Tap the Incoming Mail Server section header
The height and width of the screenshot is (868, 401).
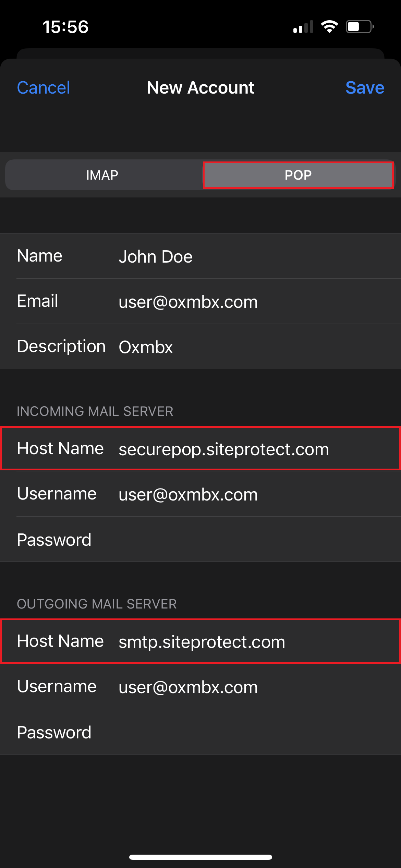click(95, 411)
